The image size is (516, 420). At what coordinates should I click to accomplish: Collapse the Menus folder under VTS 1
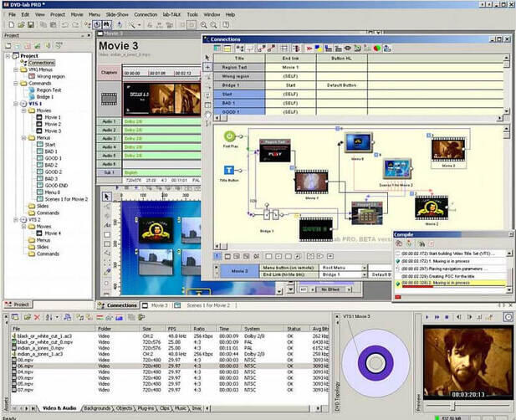pyautogui.click(x=24, y=138)
